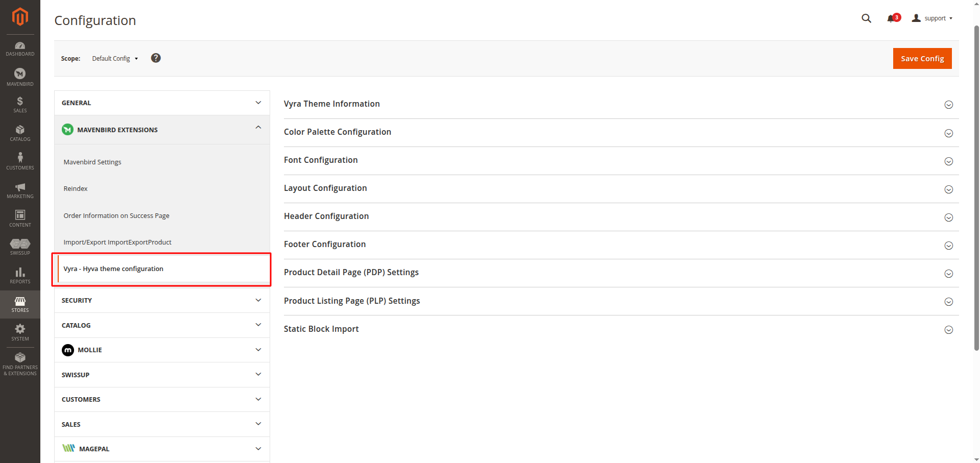The height and width of the screenshot is (463, 980).
Task: Expand the Catalog config section
Action: 162,325
